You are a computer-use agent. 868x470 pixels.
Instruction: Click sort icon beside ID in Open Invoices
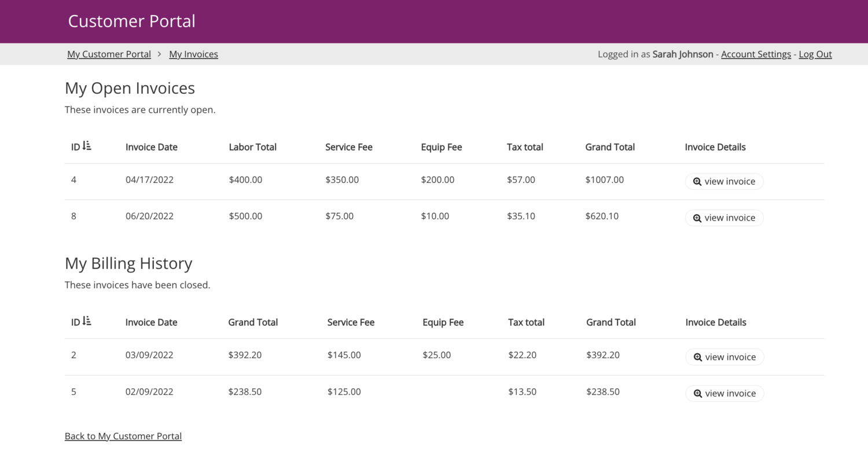(x=87, y=146)
